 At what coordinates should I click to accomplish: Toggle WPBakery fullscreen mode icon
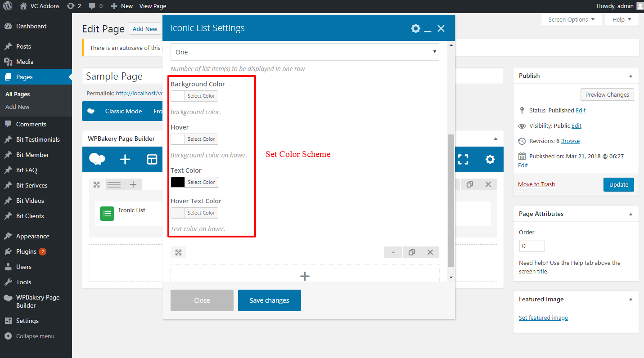click(x=463, y=160)
